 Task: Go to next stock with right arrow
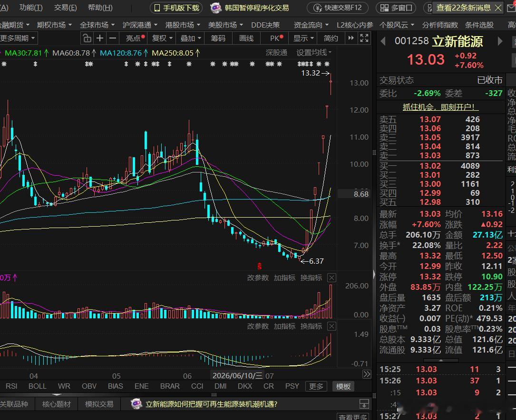click(500, 41)
